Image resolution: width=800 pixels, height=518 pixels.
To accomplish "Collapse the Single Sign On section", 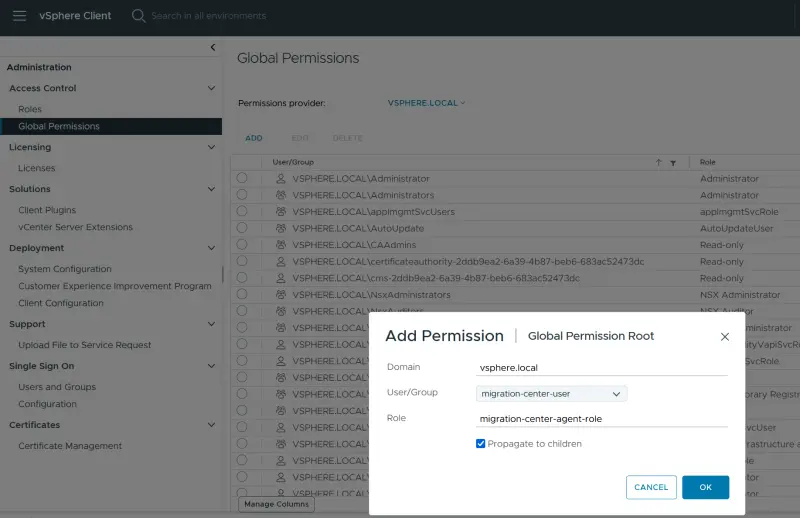I will (x=211, y=366).
